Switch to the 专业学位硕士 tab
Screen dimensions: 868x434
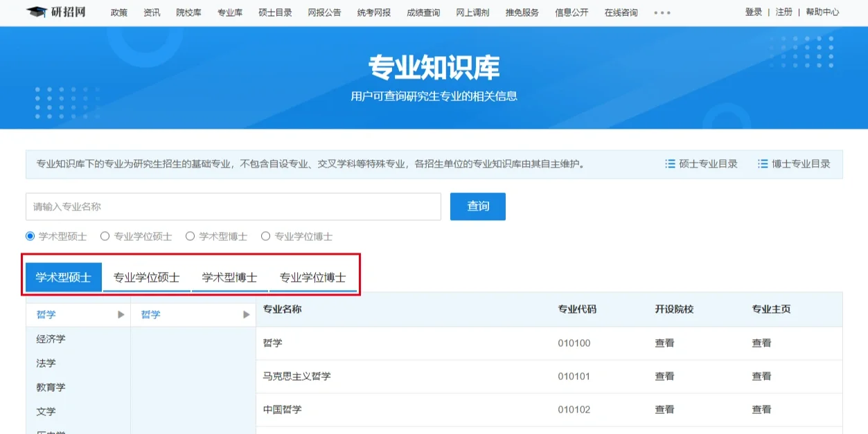coord(146,275)
